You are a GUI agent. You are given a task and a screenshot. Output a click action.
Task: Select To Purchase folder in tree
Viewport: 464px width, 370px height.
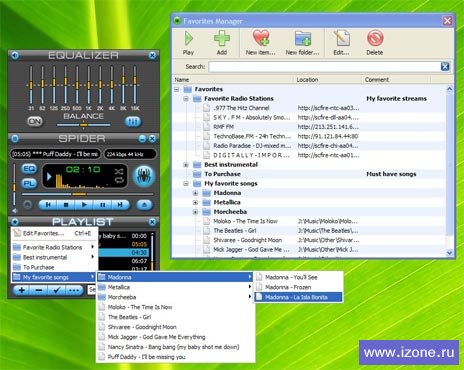tap(309, 174)
